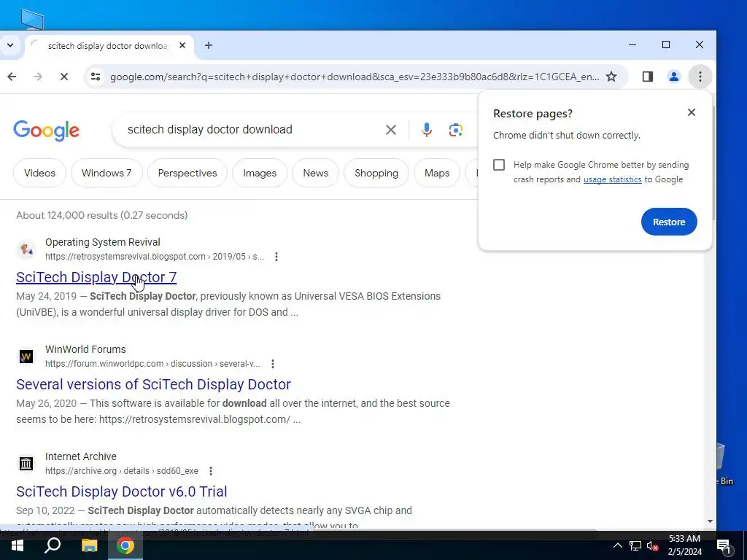This screenshot has height=560, width=747.
Task: Switch to News results
Action: point(315,173)
